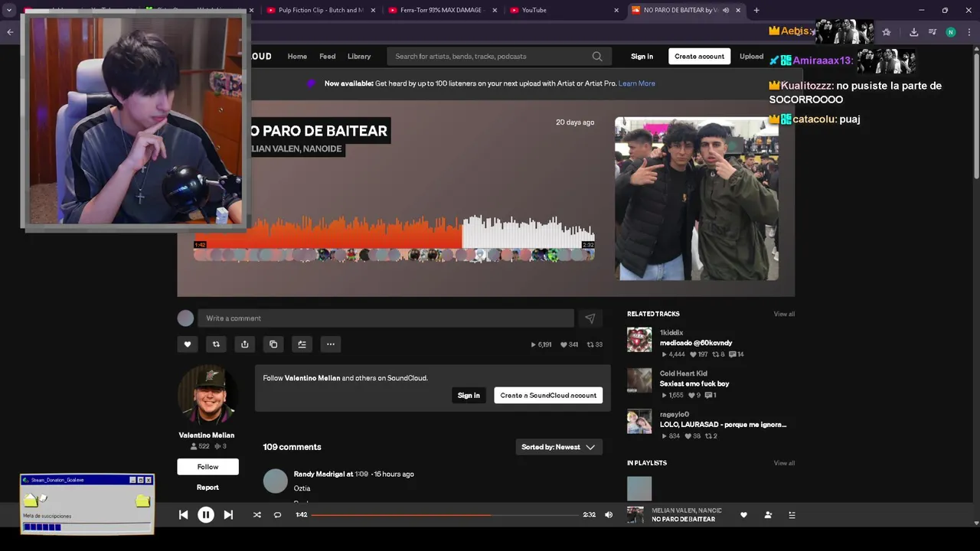Image resolution: width=980 pixels, height=551 pixels.
Task: Open the Next up queue list icon
Action: coord(792,515)
